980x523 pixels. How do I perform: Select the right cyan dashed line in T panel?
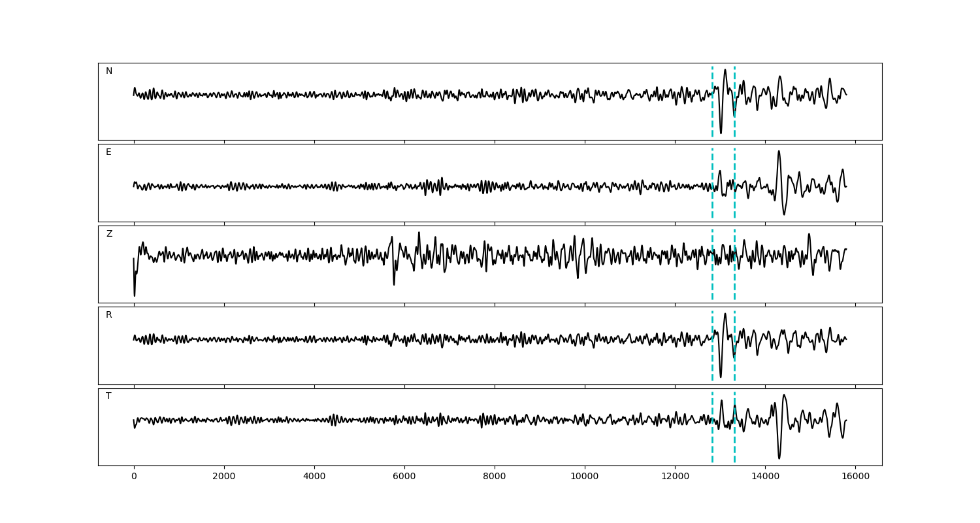pyautogui.click(x=734, y=427)
